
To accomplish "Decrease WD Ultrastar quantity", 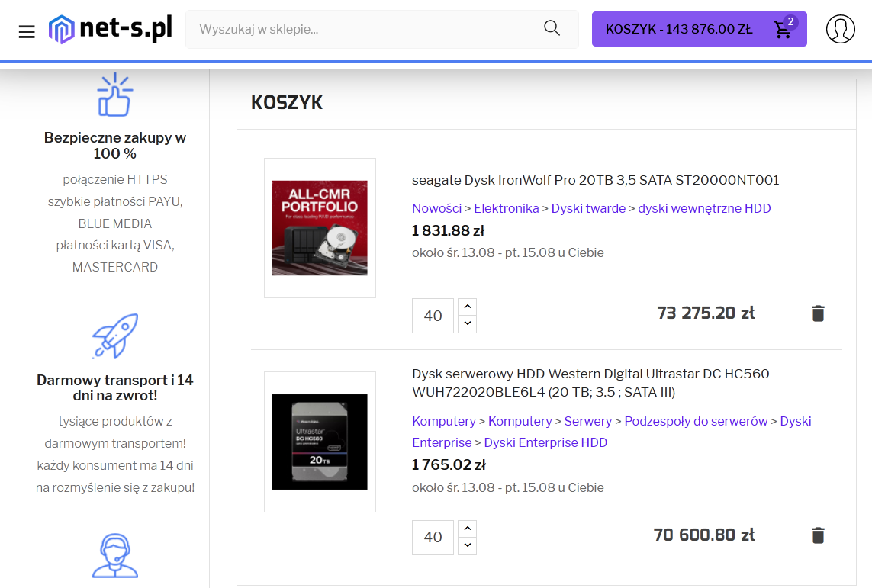I will tap(467, 546).
